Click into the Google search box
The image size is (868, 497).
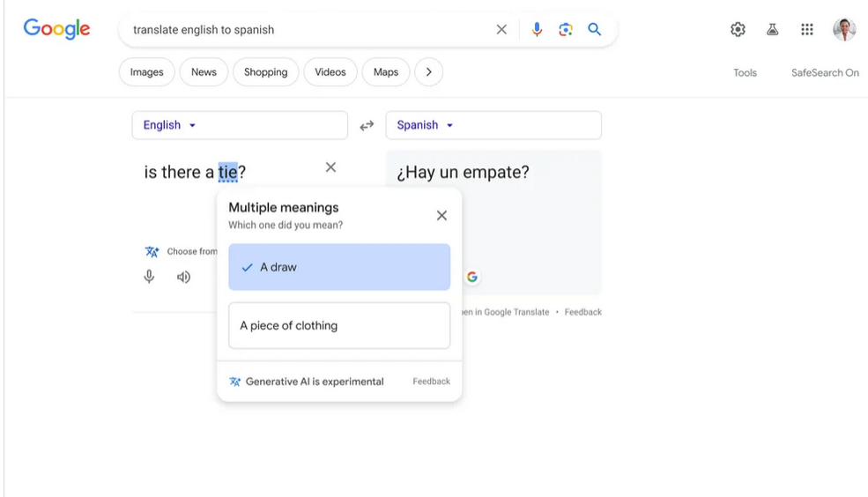tap(308, 30)
